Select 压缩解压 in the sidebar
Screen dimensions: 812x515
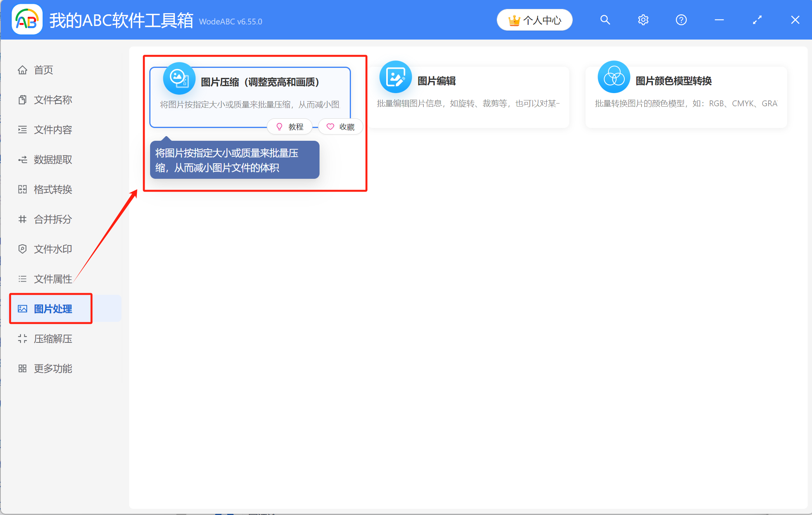[x=53, y=339]
